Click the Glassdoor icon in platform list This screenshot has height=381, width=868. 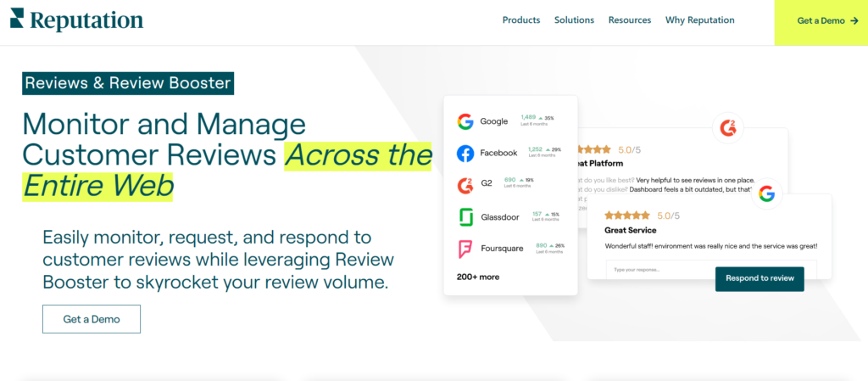pyautogui.click(x=465, y=217)
